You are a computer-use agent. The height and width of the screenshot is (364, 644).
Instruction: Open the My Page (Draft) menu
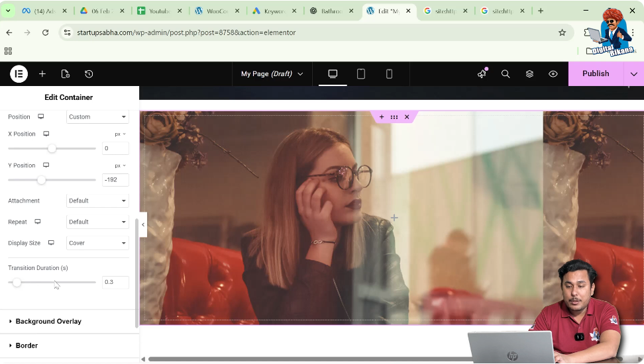pyautogui.click(x=272, y=74)
